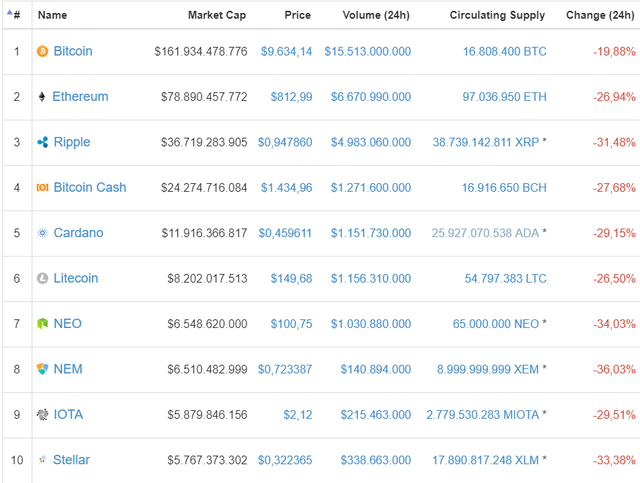The image size is (640, 483).
Task: Click Stellar price $0,322365
Action: coord(285,460)
